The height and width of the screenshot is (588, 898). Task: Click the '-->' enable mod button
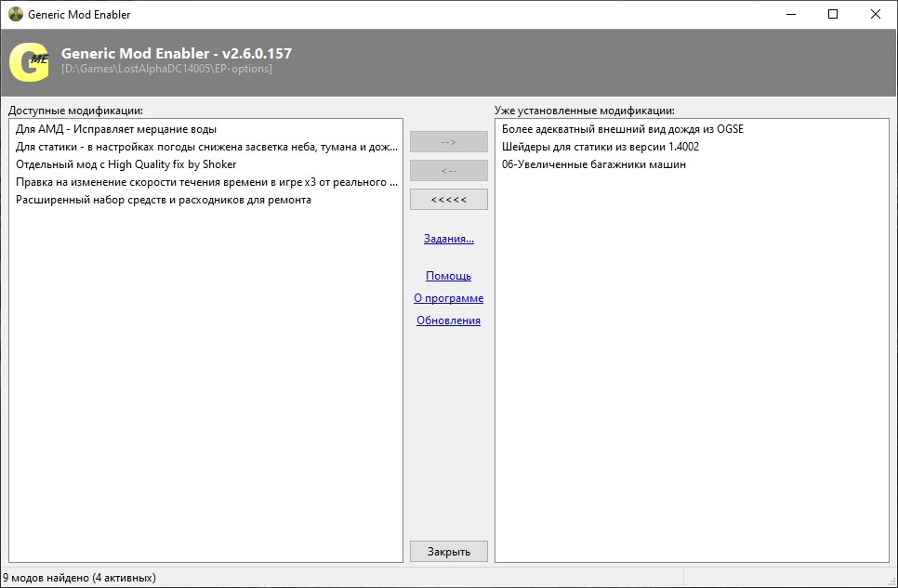[x=449, y=141]
